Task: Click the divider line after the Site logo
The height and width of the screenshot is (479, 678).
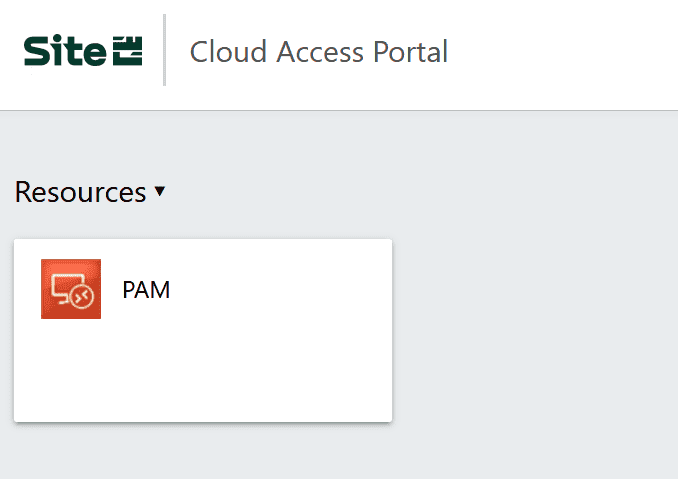Action: pos(164,50)
